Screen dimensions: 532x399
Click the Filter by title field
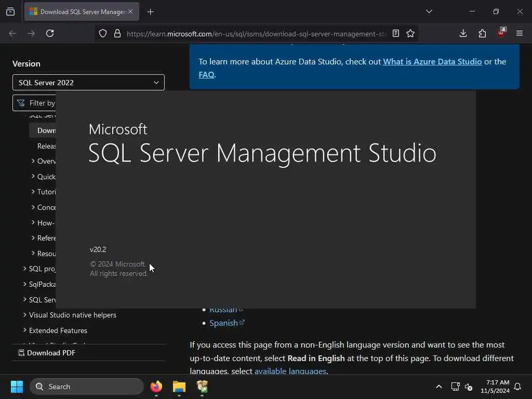coord(34,103)
